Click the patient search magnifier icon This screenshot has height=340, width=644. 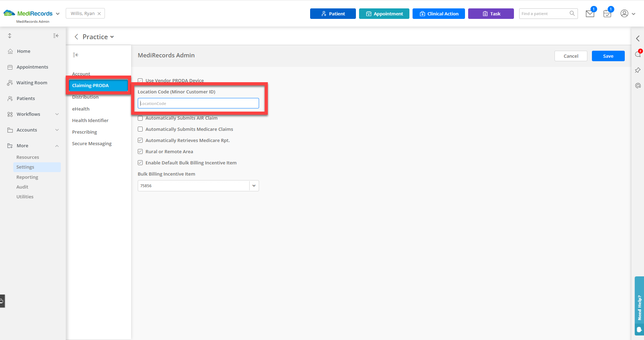point(572,13)
